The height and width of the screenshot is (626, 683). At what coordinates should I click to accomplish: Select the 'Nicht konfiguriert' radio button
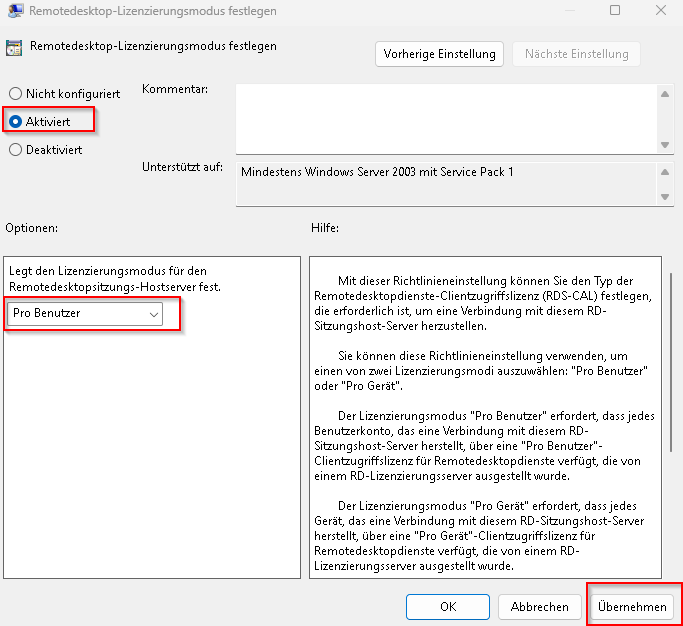click(15, 94)
